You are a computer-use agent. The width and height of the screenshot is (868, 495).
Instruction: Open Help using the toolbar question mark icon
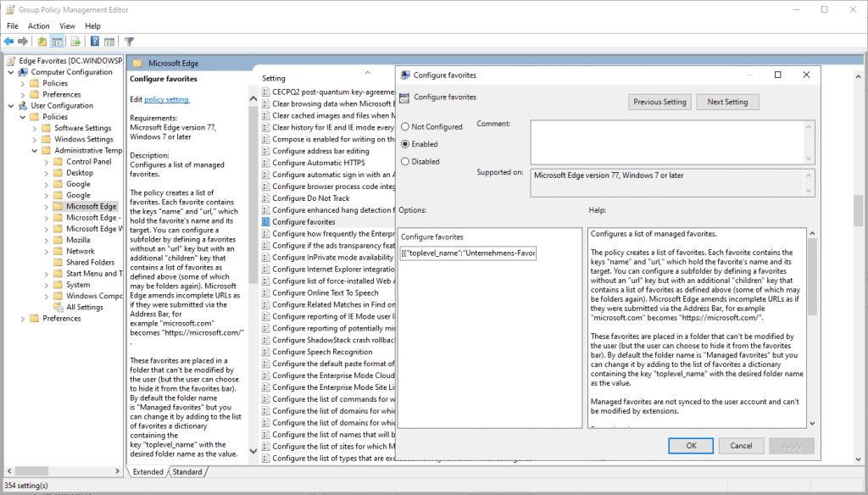(x=95, y=41)
